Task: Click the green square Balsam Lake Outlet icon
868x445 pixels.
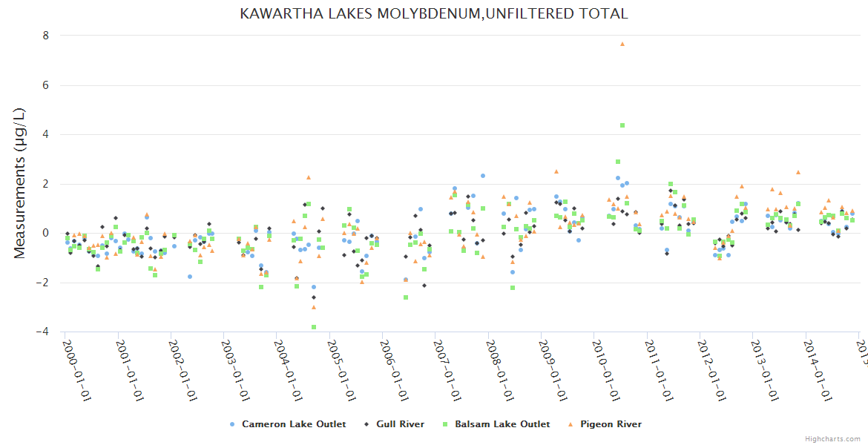Action: [445, 424]
